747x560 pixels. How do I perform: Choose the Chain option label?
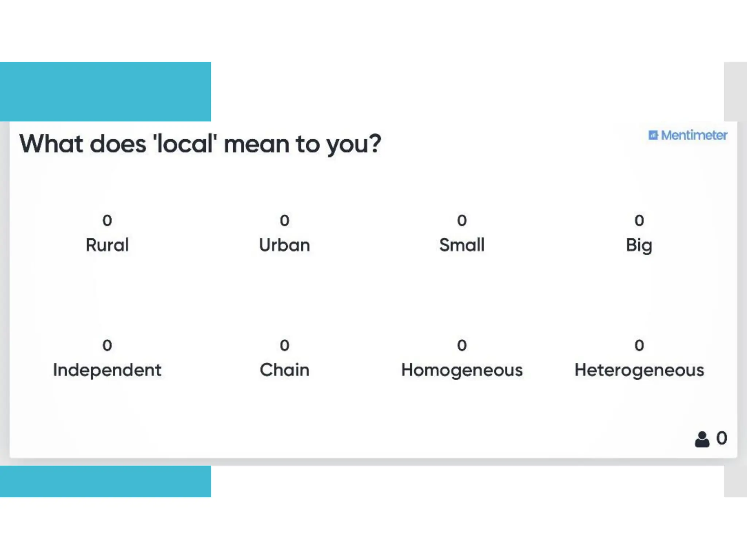pos(285,370)
